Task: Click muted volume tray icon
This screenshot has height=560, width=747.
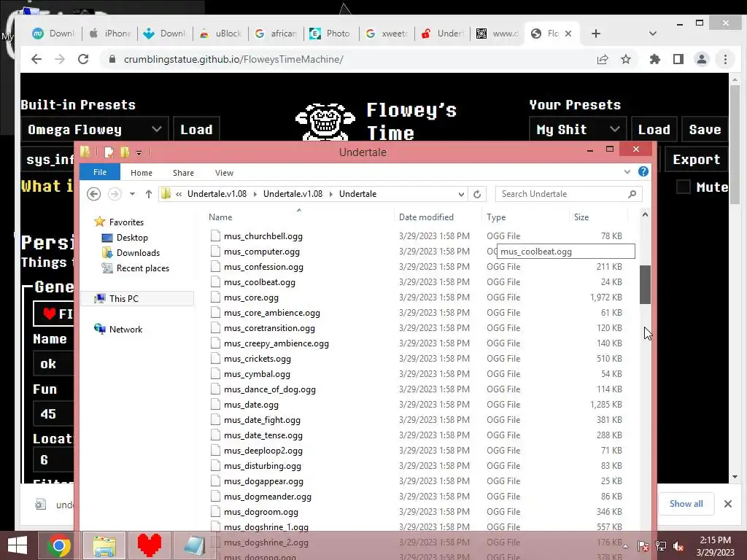Action: pos(678,546)
